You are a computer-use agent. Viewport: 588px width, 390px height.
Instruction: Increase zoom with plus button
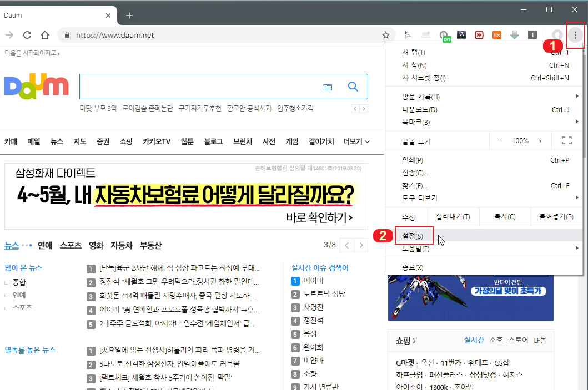[x=540, y=141]
